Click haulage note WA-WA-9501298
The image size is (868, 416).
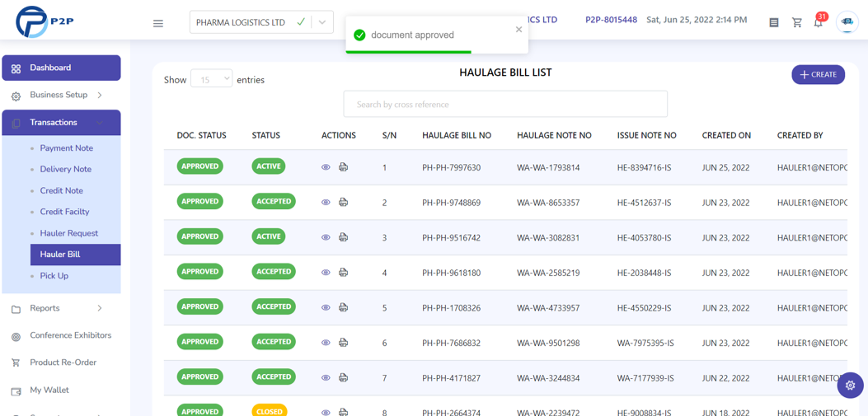point(548,343)
